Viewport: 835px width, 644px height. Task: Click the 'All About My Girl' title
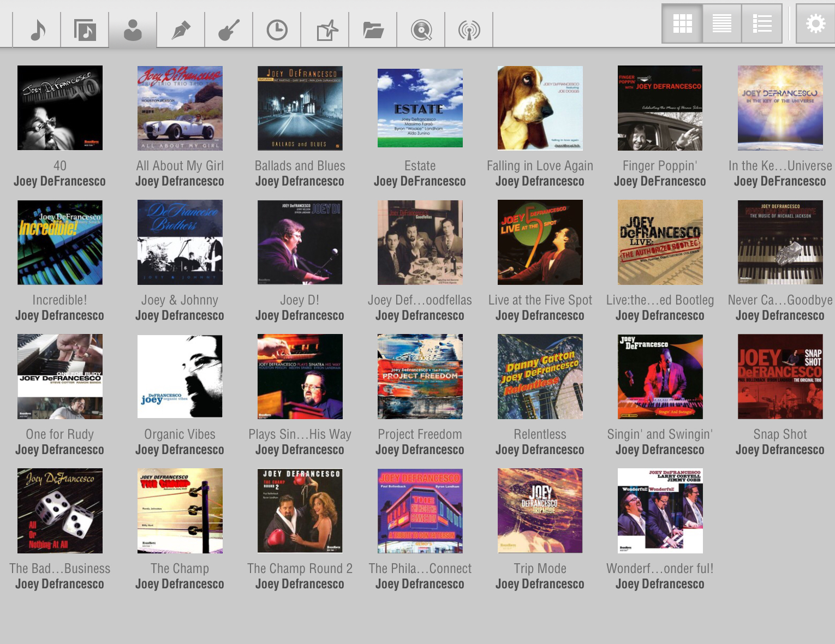[180, 165]
